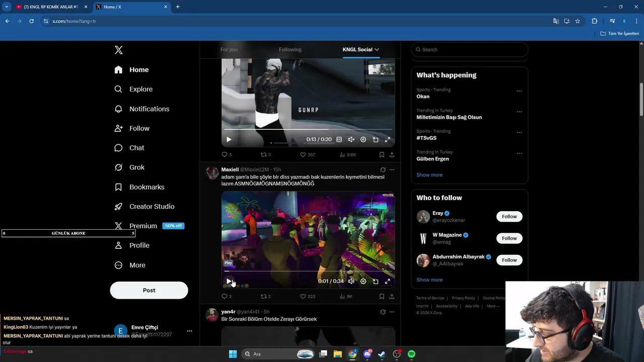Image resolution: width=644 pixels, height=362 pixels.
Task: Click the X logo in the sidebar
Action: pyautogui.click(x=118, y=50)
